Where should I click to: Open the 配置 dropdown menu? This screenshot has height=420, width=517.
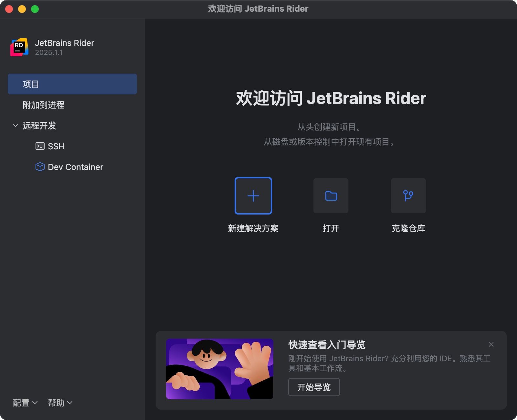coord(25,403)
